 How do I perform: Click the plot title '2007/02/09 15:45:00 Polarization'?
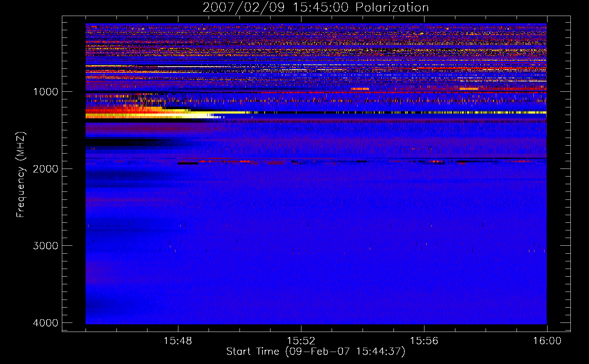point(316,7)
